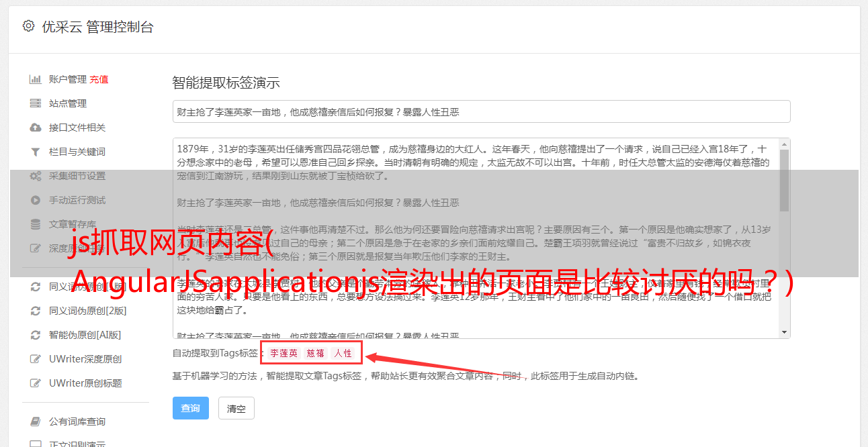Select the 慈禧 tag
868x447 pixels.
tap(316, 353)
